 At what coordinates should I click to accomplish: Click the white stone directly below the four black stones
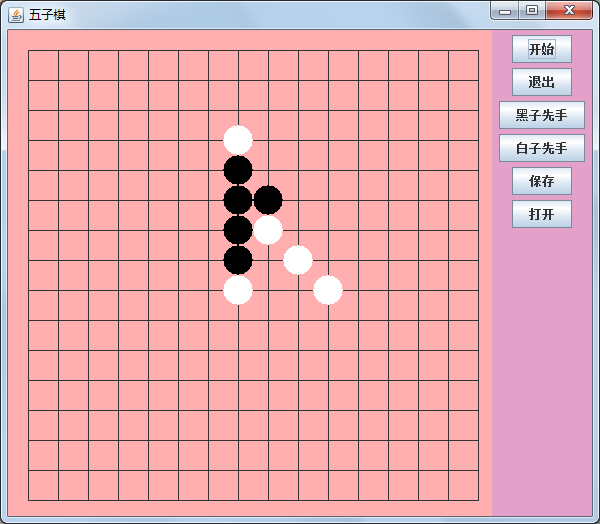pos(238,290)
